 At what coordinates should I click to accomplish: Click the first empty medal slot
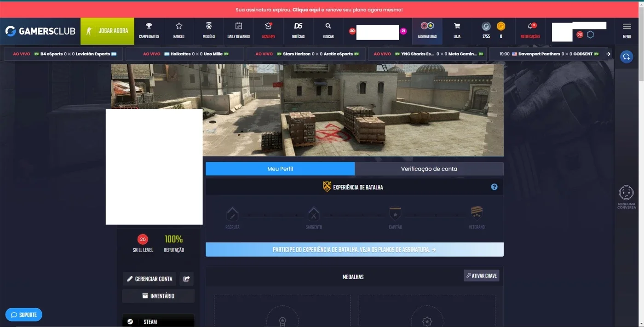282,311
